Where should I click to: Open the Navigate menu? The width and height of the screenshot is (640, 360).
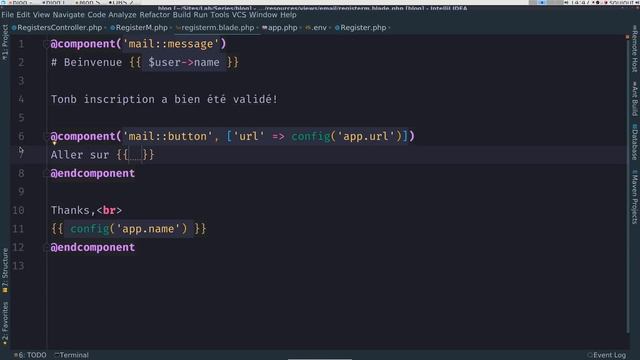68,15
